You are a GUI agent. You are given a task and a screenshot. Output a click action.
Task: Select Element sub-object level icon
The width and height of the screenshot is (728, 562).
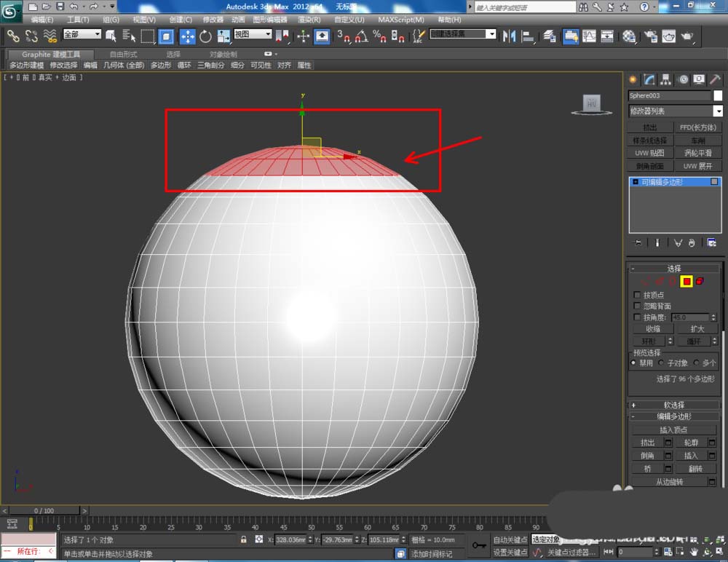(700, 281)
